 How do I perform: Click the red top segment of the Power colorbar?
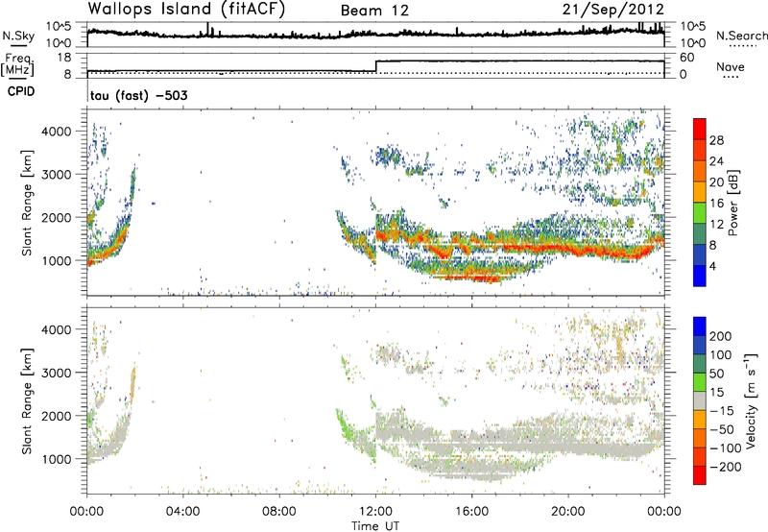700,130
